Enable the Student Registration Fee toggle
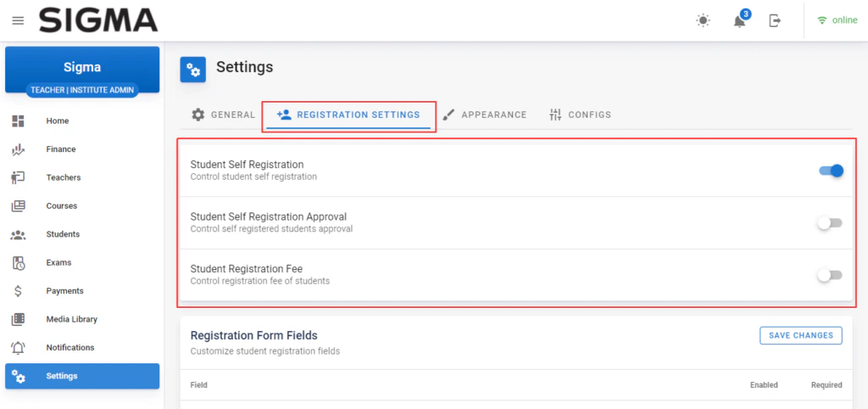Image resolution: width=868 pixels, height=409 pixels. 830,275
